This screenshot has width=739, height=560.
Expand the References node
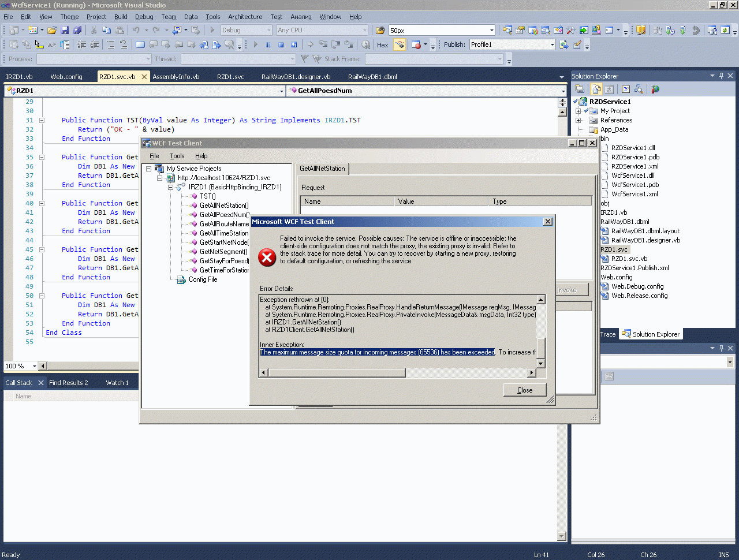[x=578, y=120]
